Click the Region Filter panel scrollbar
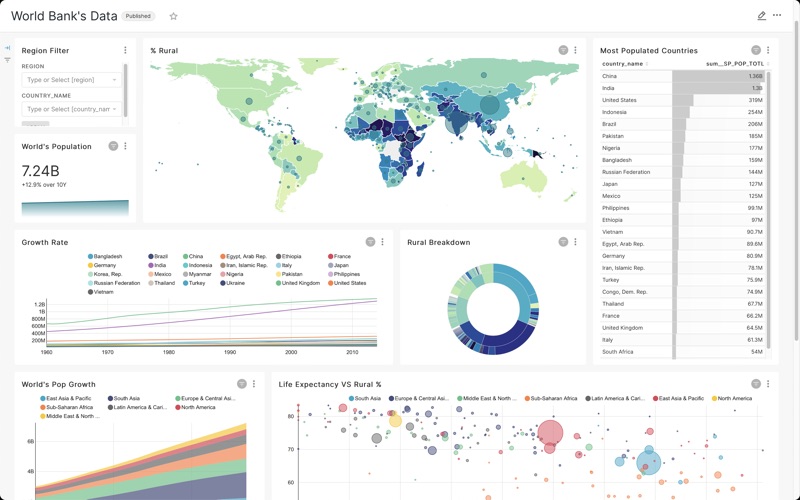This screenshot has width=800, height=500. [x=126, y=90]
